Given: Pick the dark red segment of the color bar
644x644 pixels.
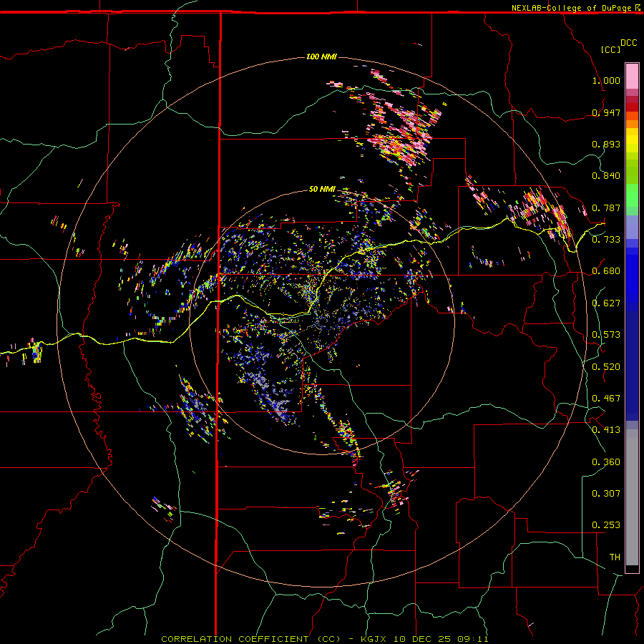Looking at the screenshot, I should pos(632,107).
